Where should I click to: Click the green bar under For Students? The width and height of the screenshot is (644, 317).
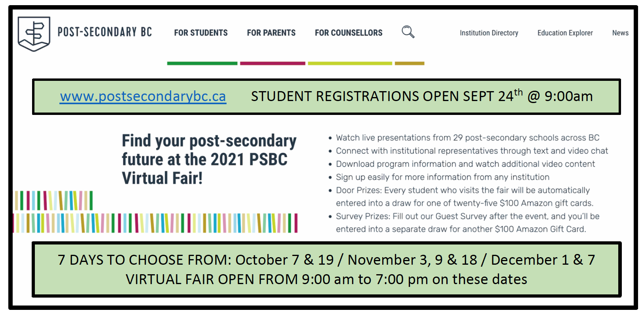pos(202,63)
